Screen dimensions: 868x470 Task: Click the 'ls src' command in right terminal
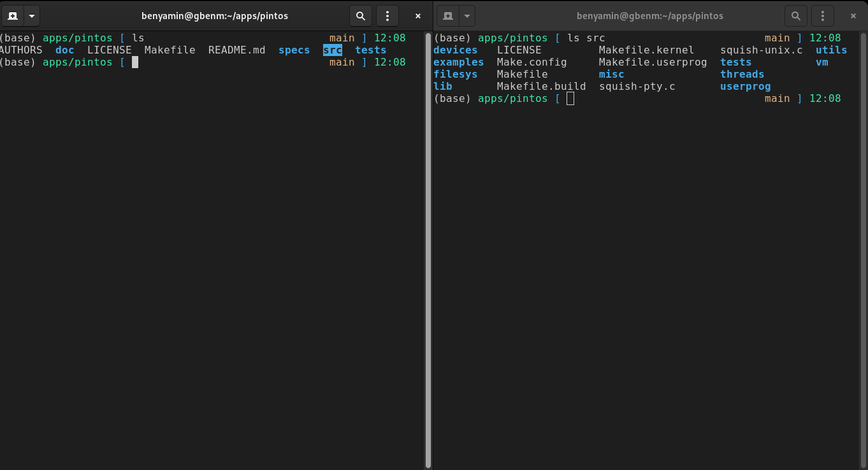(586, 38)
